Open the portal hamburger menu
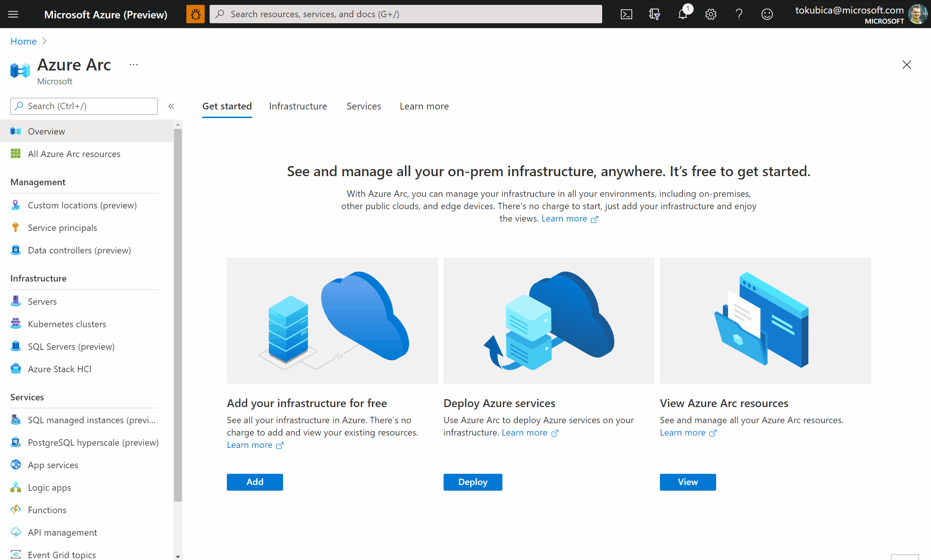Viewport: 931px width, 560px height. (x=13, y=14)
